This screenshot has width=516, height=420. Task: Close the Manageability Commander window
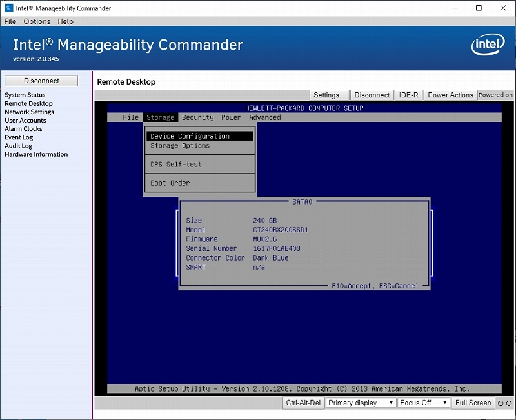503,8
